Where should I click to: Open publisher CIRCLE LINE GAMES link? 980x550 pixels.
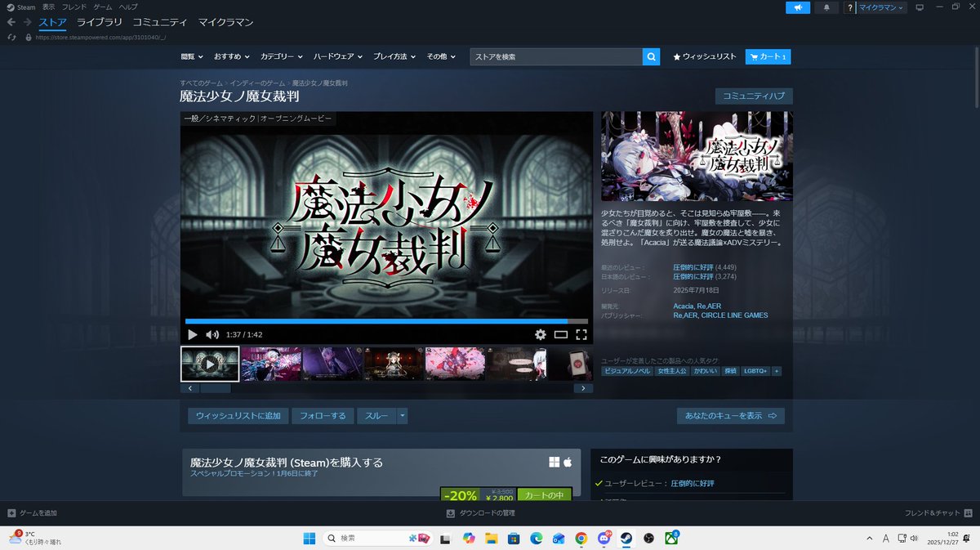(734, 315)
